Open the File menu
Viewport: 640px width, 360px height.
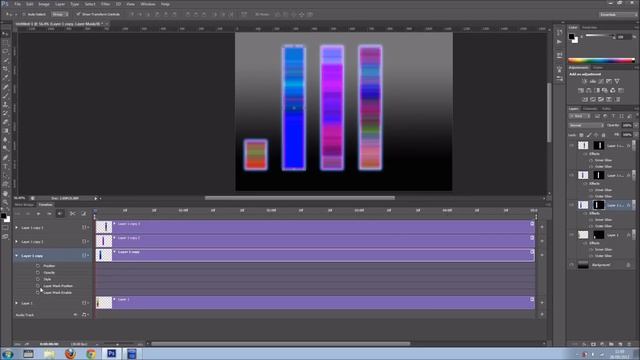pos(18,4)
